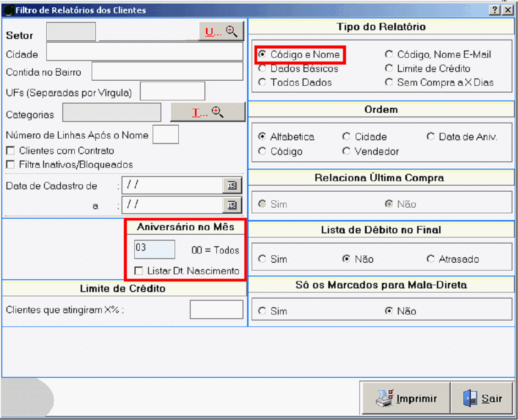
Task: Click the Sair exit button
Action: [x=482, y=398]
